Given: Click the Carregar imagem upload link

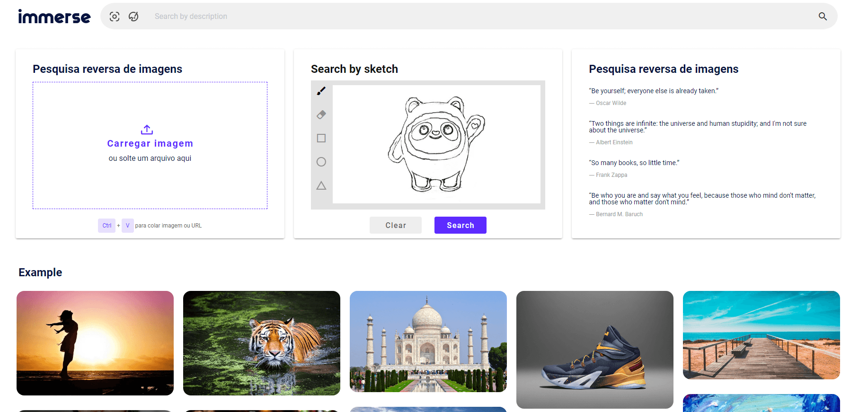Looking at the screenshot, I should [150, 143].
